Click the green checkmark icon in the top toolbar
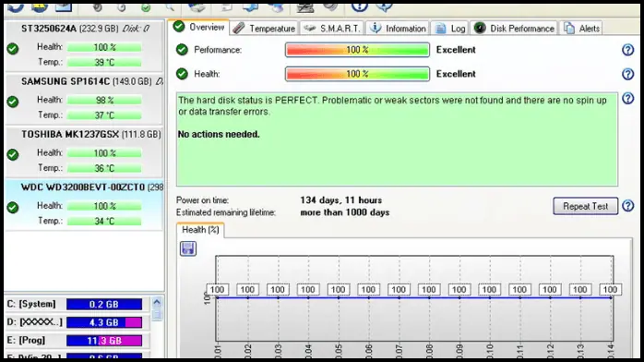This screenshot has width=644, height=362. click(x=146, y=7)
